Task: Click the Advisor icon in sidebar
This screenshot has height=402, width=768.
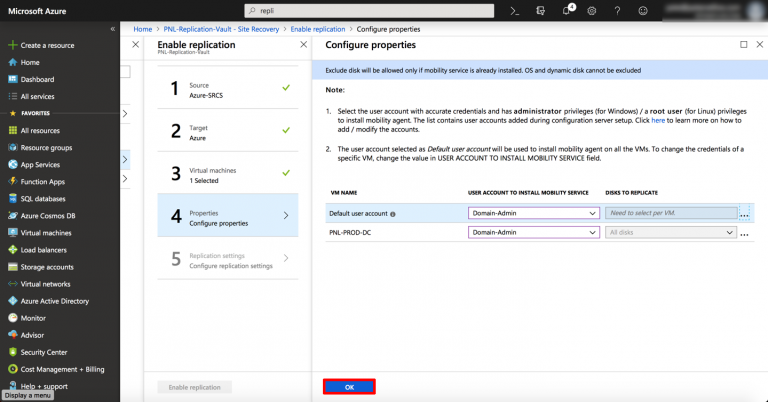Action: click(x=13, y=335)
